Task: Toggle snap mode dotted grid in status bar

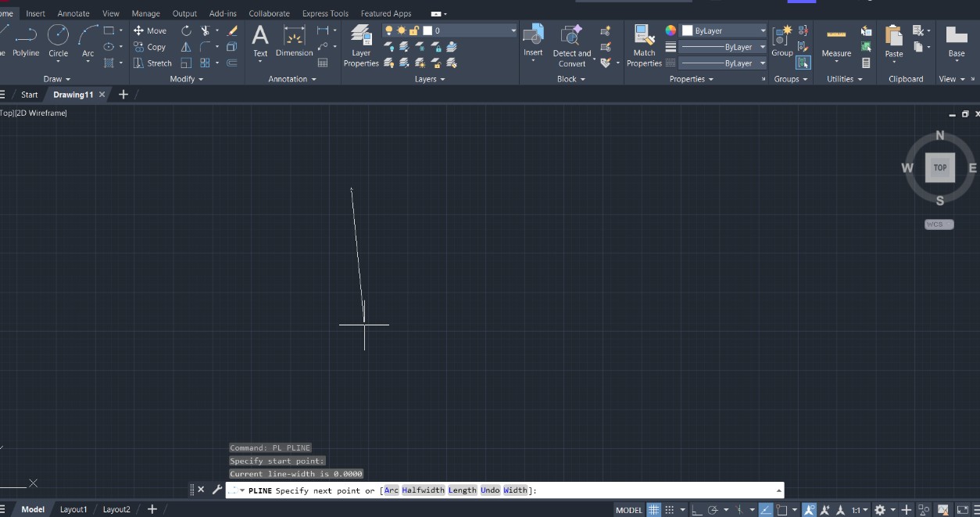Action: (670, 510)
